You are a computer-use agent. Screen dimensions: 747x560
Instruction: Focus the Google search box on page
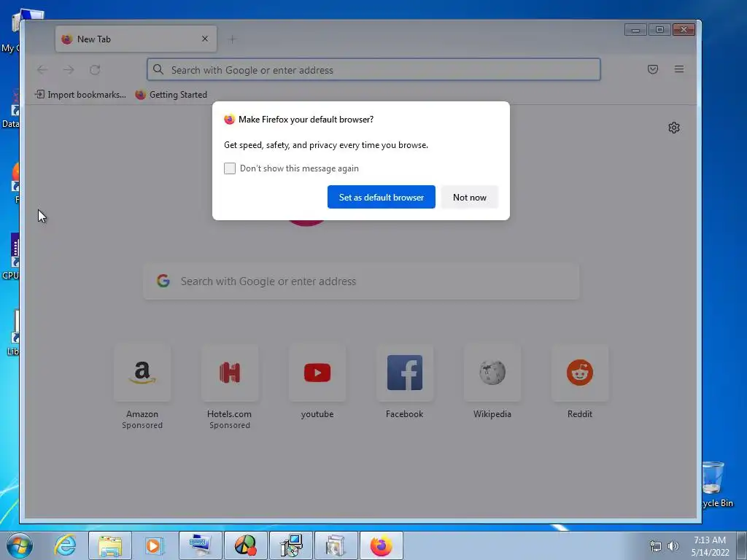pos(361,281)
